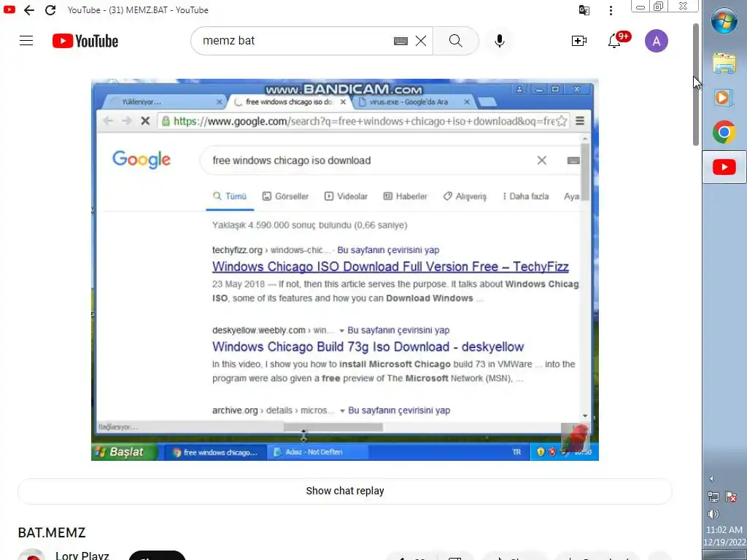The image size is (747, 560).
Task: Click the Show Desktop strip below the clock
Action: [724, 555]
